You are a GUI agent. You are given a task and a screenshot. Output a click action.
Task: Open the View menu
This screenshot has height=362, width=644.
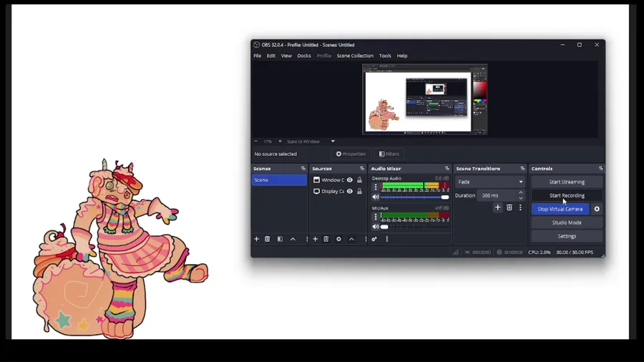click(x=286, y=56)
